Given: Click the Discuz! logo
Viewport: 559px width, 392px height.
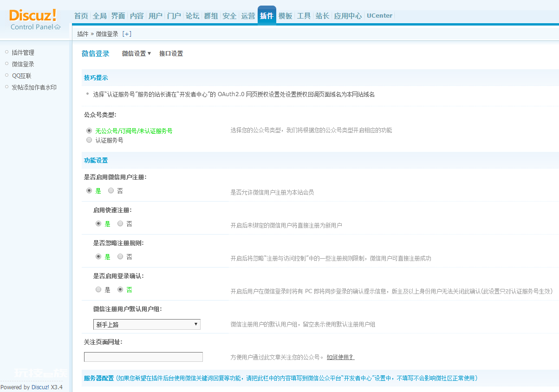Looking at the screenshot, I should [33, 15].
